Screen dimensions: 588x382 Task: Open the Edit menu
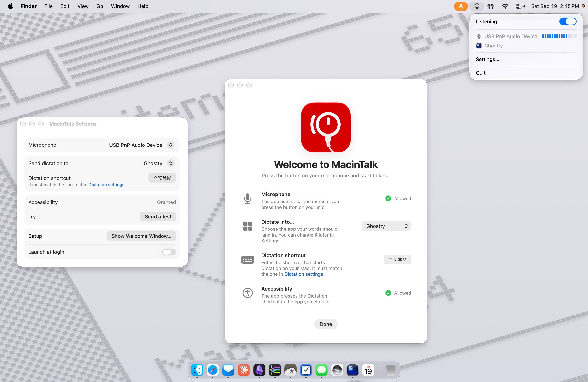tap(65, 6)
